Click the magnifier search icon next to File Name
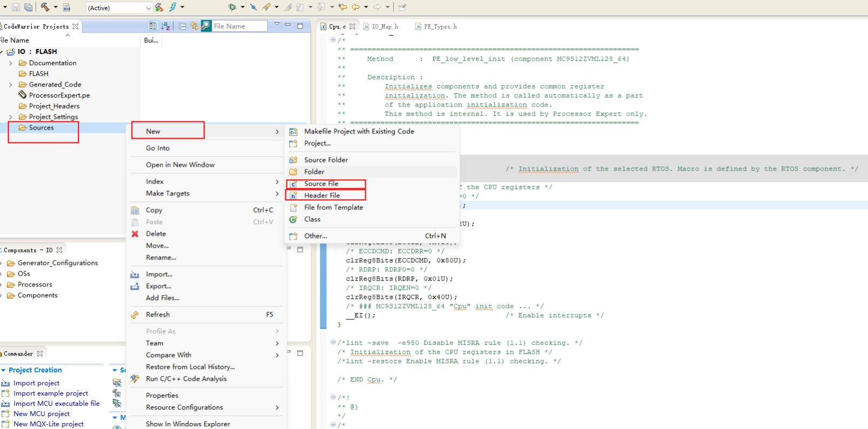This screenshot has height=429, width=868. point(206,26)
